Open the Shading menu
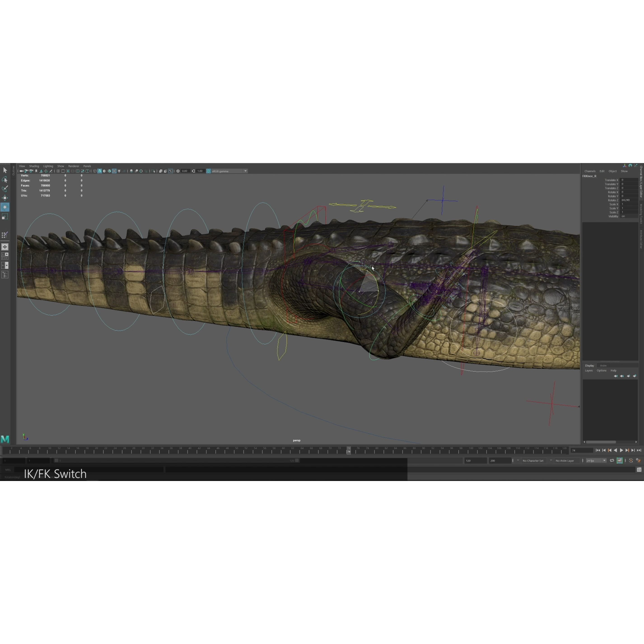 coord(34,166)
